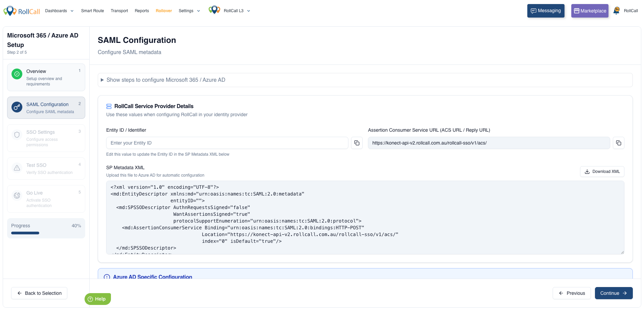Click the Continue button

point(614,293)
